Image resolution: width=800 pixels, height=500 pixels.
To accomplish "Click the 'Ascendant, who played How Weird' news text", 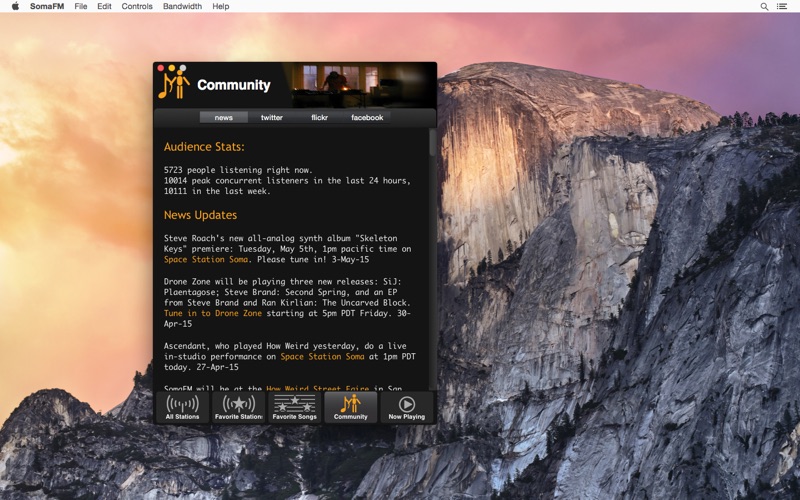I will point(290,356).
